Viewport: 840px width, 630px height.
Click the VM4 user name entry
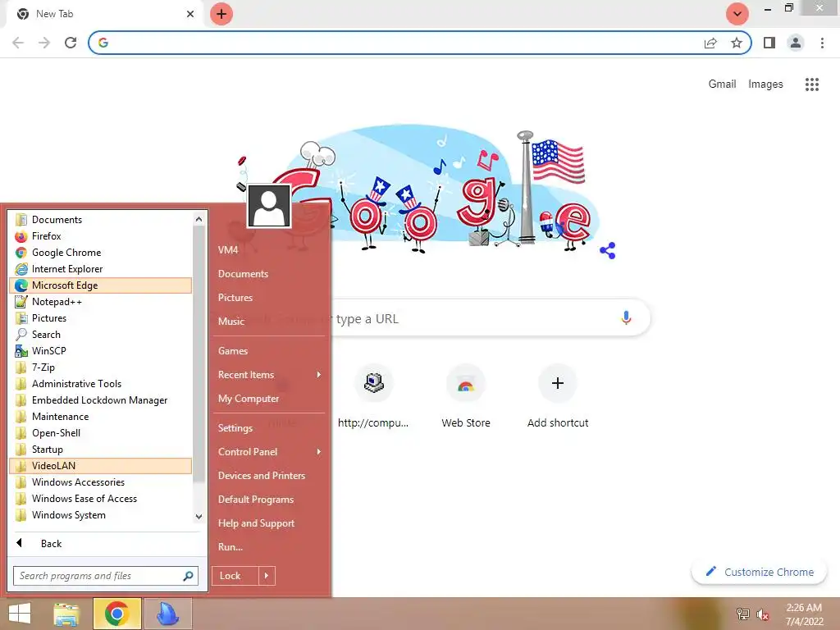pyautogui.click(x=269, y=249)
